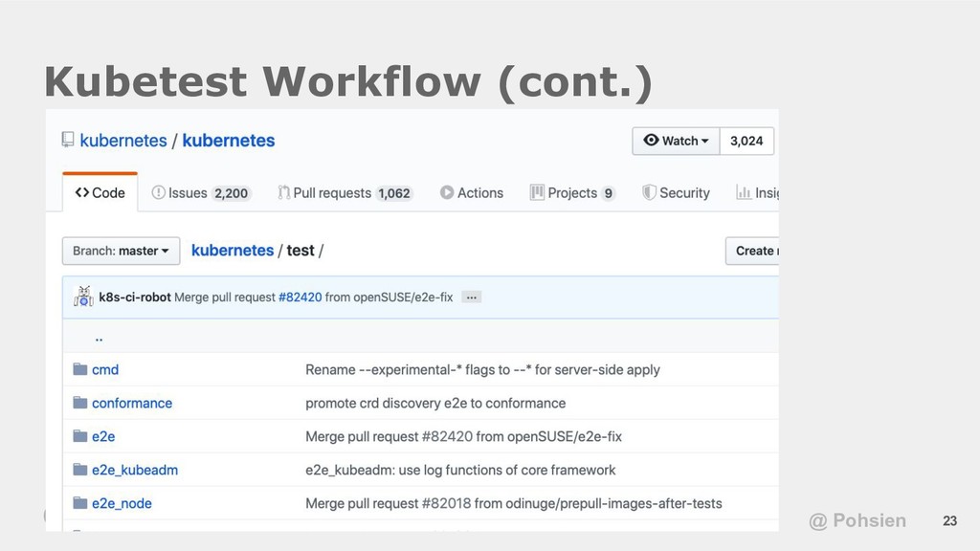Click the Security shield icon
980x551 pixels.
click(x=649, y=192)
